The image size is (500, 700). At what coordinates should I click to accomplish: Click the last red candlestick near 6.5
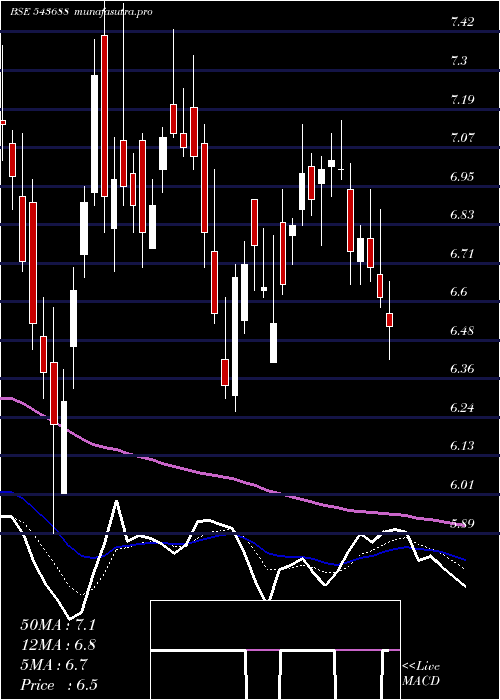tap(389, 320)
